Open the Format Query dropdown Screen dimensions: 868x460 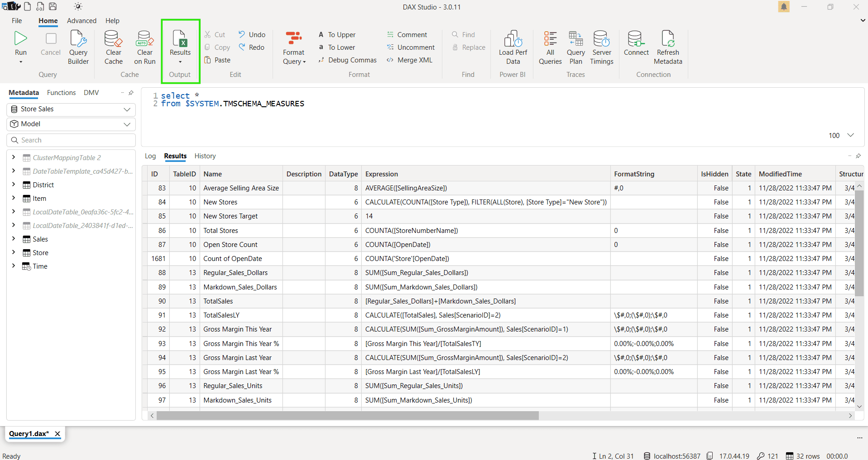pos(294,47)
